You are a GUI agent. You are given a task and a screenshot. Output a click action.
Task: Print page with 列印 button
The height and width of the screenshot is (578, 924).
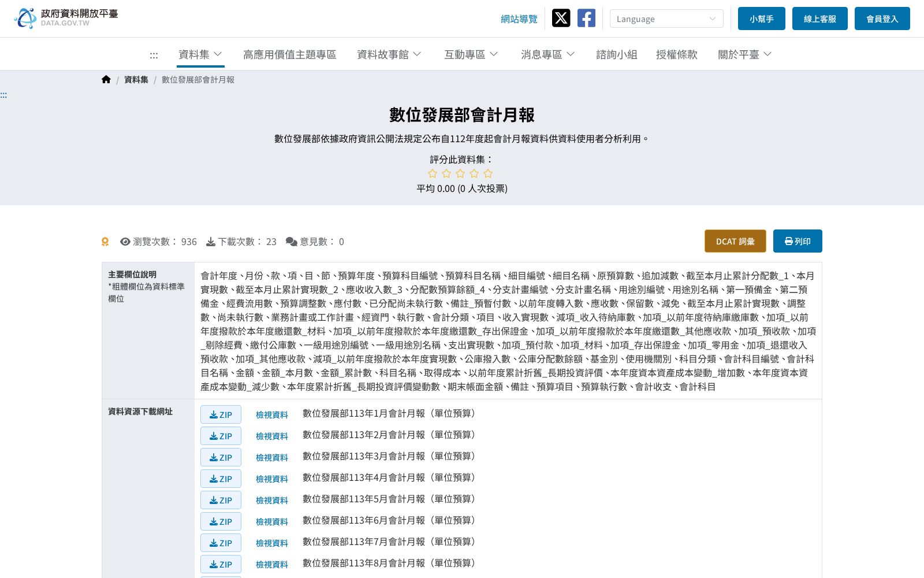click(798, 241)
